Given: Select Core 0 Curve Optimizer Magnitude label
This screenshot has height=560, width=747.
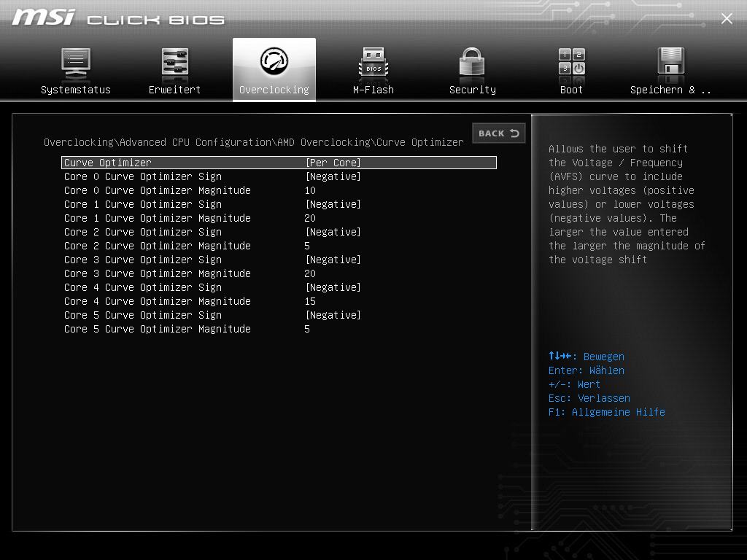Looking at the screenshot, I should [158, 190].
